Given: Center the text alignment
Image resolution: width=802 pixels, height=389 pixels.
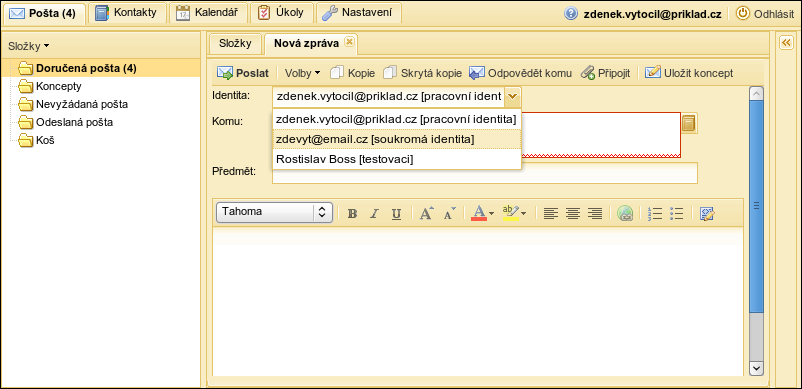Looking at the screenshot, I should click(x=572, y=214).
